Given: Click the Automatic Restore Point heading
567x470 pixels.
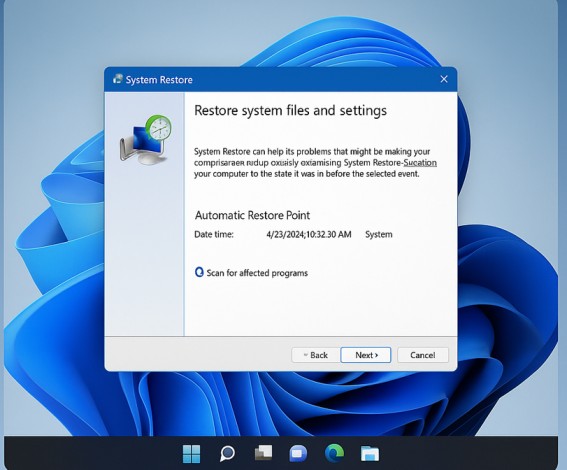Looking at the screenshot, I should [252, 215].
